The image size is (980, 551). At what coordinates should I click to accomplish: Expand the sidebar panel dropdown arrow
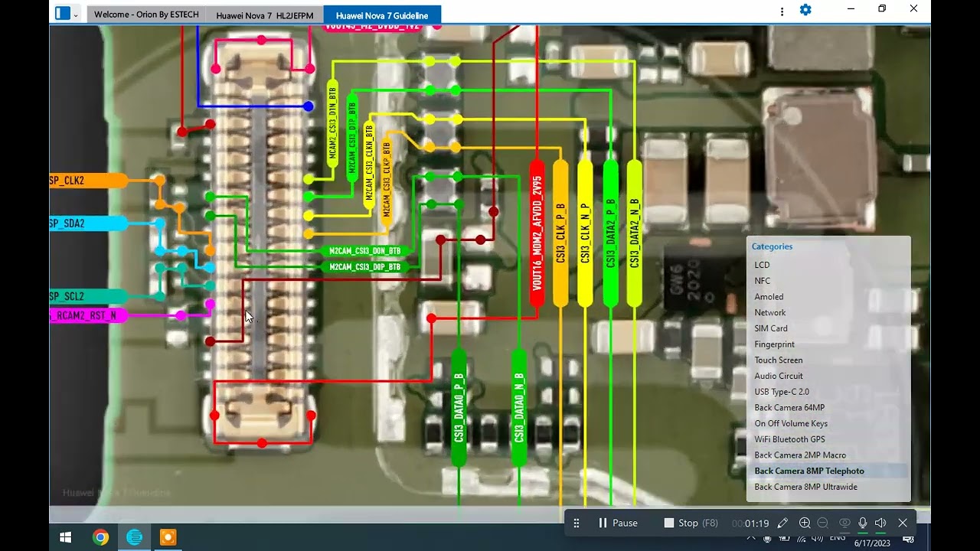point(76,14)
